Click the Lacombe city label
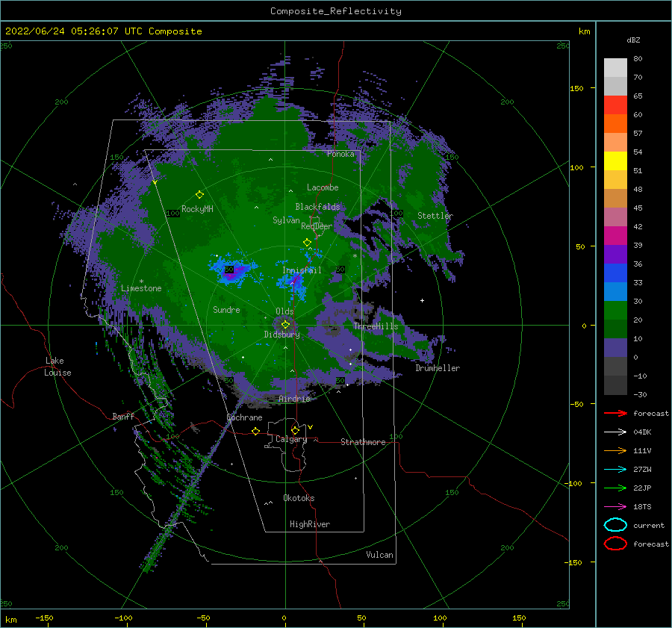672x628 pixels. (323, 187)
